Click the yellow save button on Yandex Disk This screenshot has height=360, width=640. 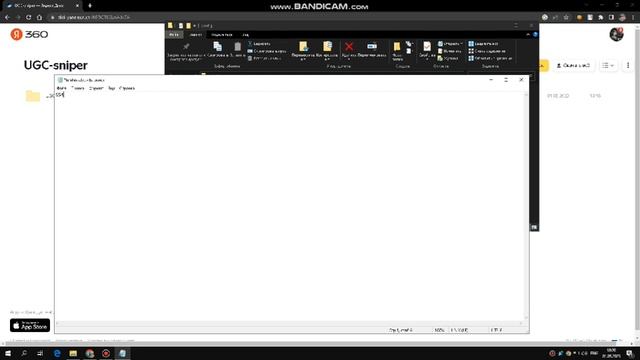click(543, 65)
